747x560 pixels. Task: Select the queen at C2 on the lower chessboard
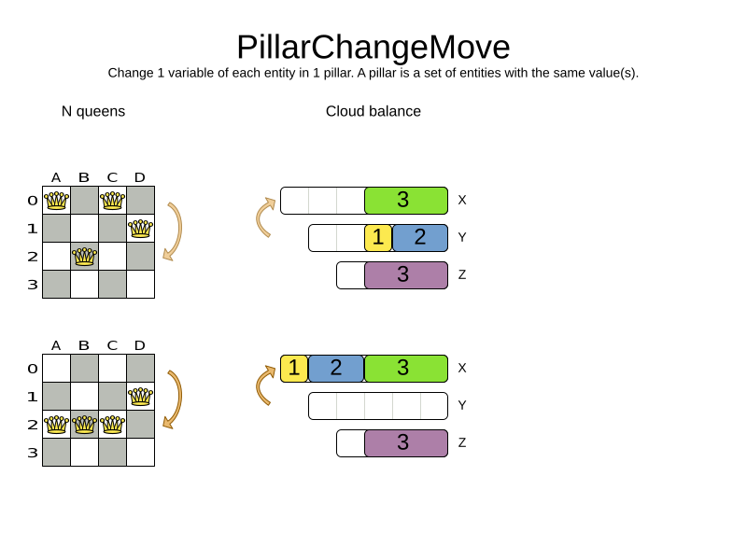click(112, 425)
